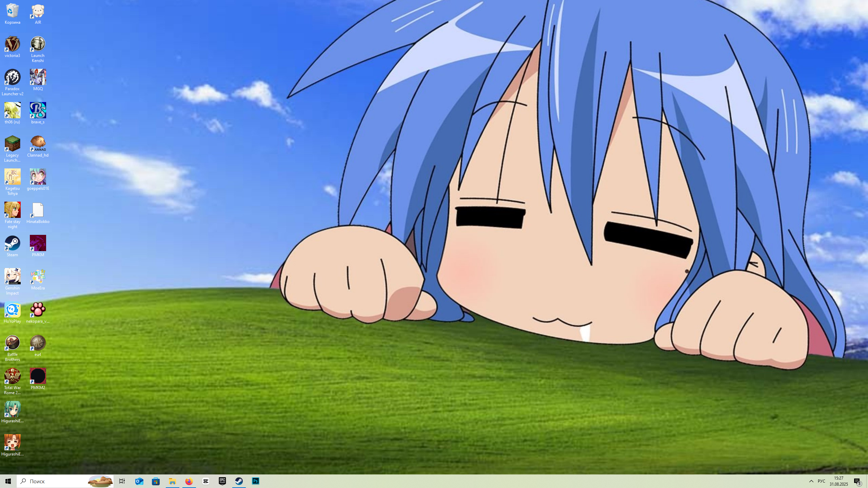Select the MGQ desktop shortcut

38,80
